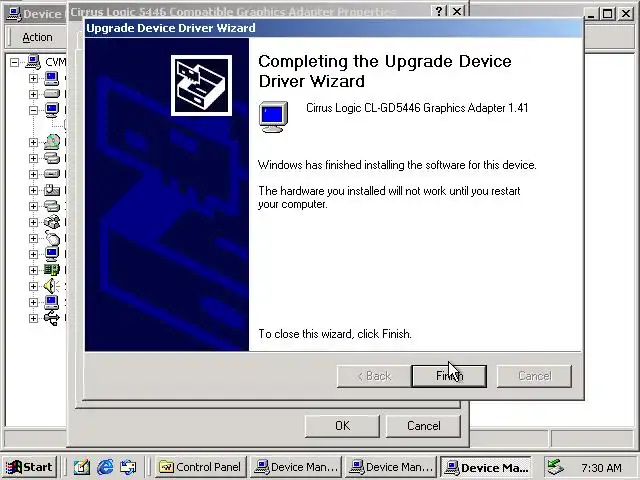Click the active bold Device Ma... taskbar button
Viewport: 640px width, 480px height.
tap(486, 467)
